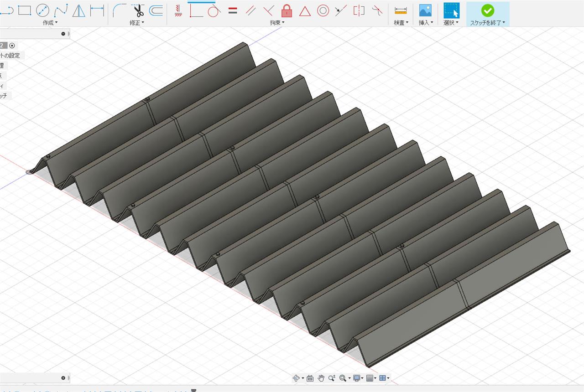The image size is (584, 392).
Task: Apply the Curvature constraint
Action: [377, 10]
